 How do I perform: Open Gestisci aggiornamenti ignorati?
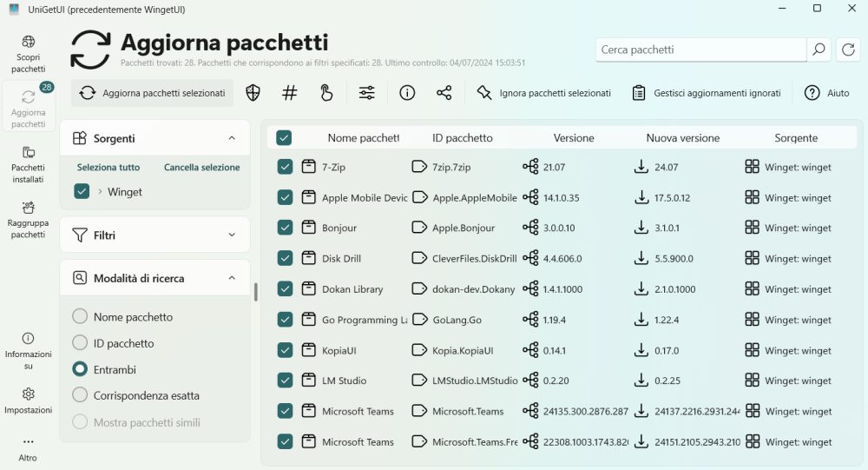pyautogui.click(x=707, y=93)
